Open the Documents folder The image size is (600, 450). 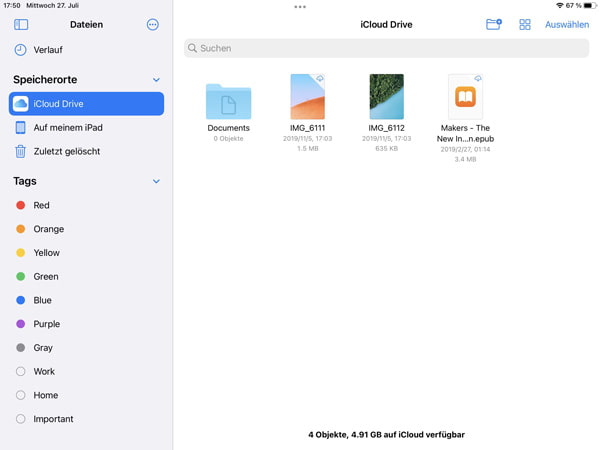228,102
